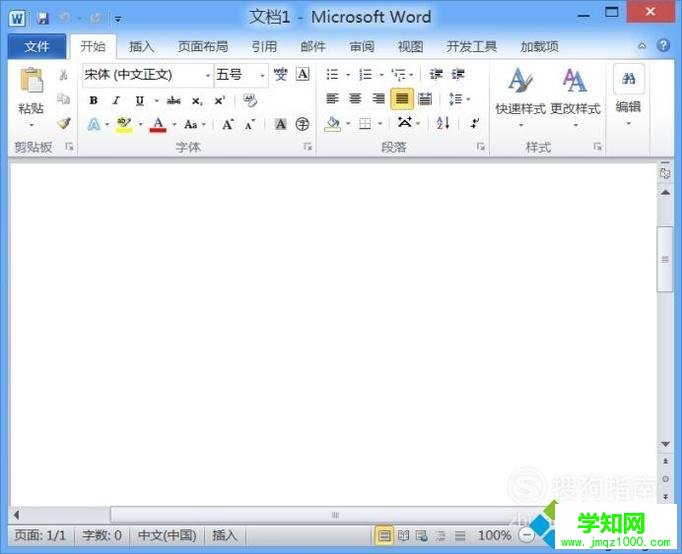The image size is (682, 554).
Task: Click the enclosed character icon
Action: [x=302, y=124]
